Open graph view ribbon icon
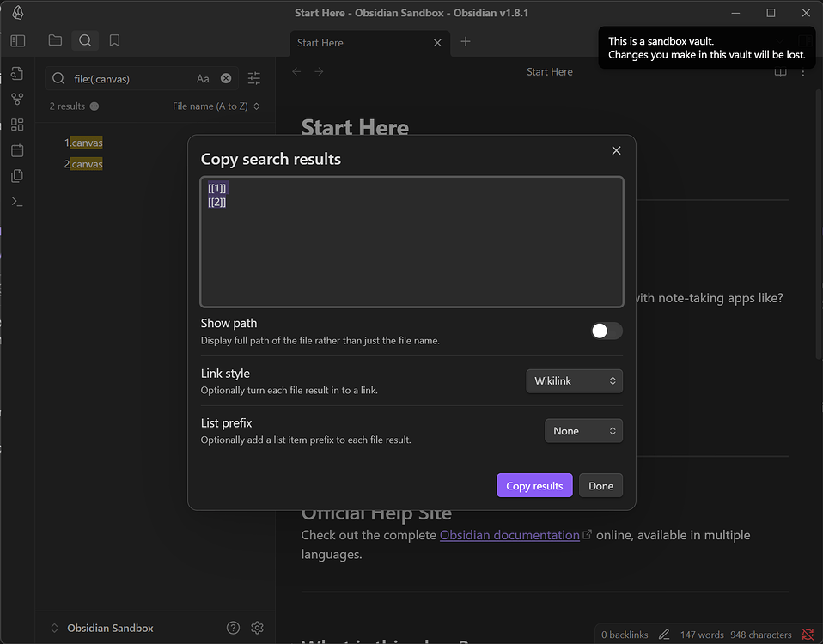823x644 pixels. pos(17,99)
